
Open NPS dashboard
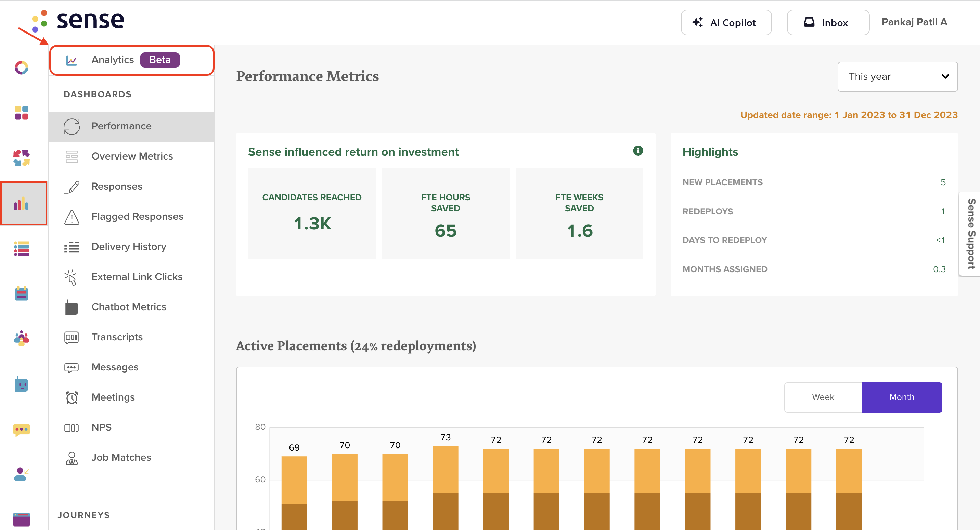point(131,427)
